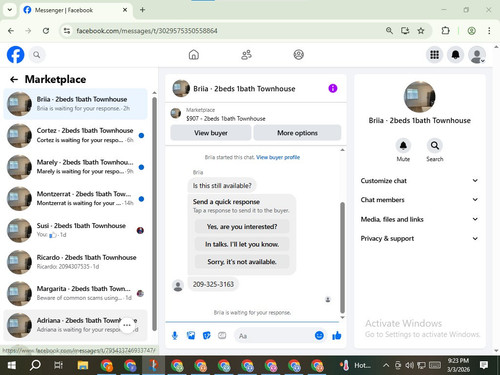This screenshot has height=375, width=500.
Task: Expand Customize chat section
Action: [419, 181]
